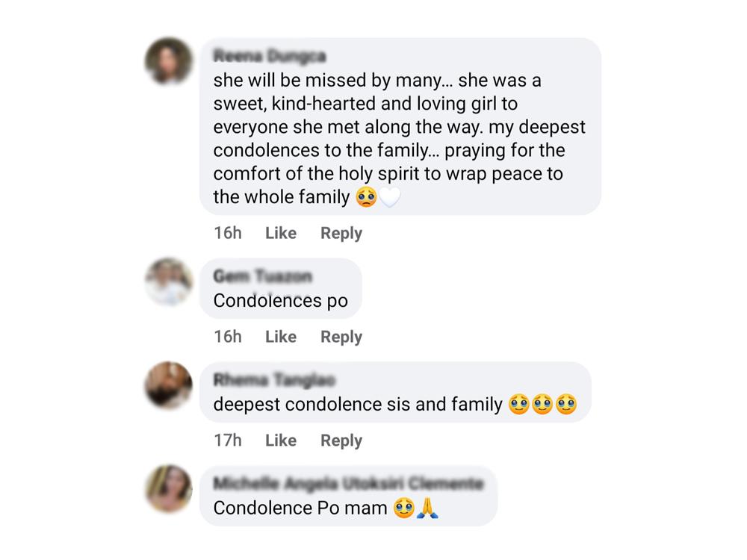The width and height of the screenshot is (747, 560).
Task: Click author name above 'Condolences po'
Action: click(262, 276)
